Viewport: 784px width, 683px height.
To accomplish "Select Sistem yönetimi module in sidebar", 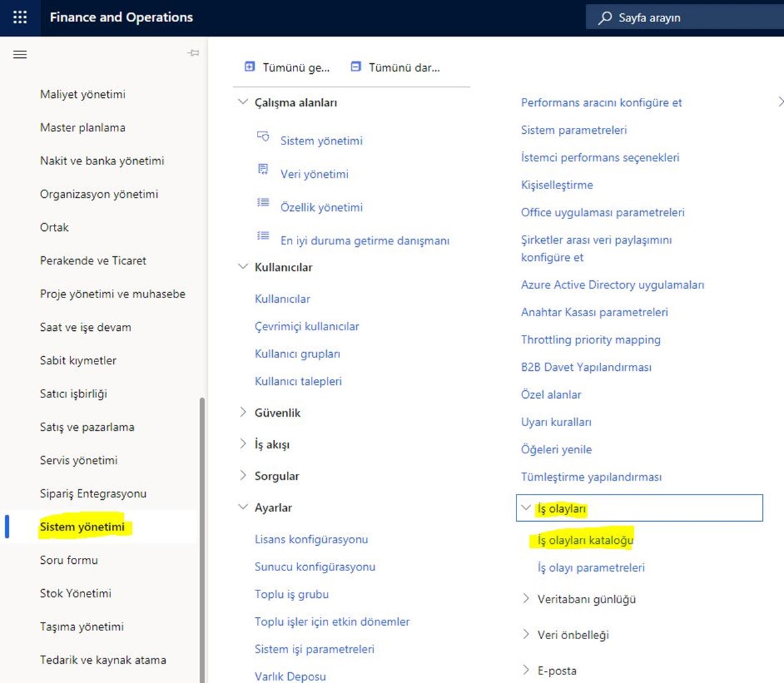I will 83,527.
